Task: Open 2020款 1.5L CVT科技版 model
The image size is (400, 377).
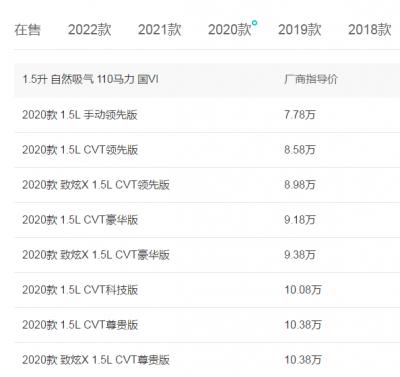Action: [80, 290]
